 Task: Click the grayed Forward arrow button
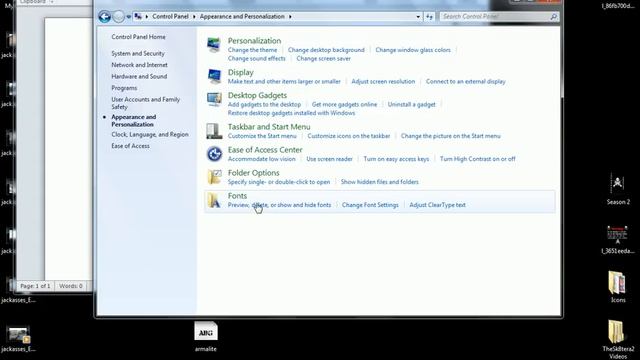coord(118,17)
